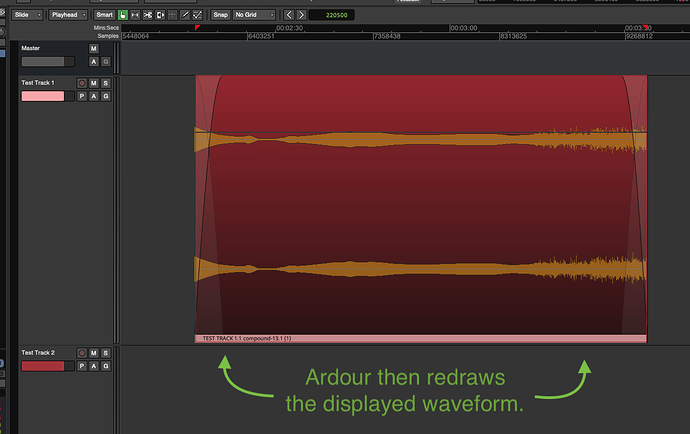Image resolution: width=690 pixels, height=434 pixels.
Task: Select the Range selection tool
Action: tap(135, 16)
